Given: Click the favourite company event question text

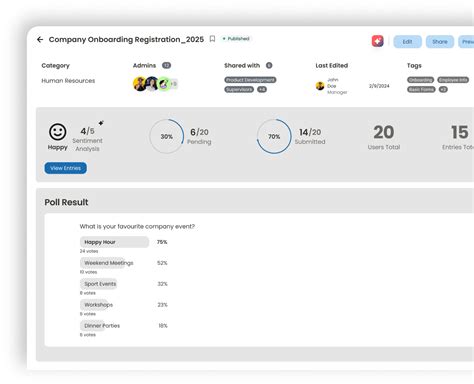Looking at the screenshot, I should [x=137, y=227].
